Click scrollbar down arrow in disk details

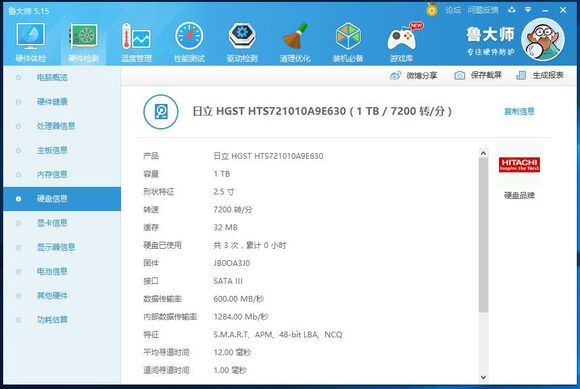coord(483,377)
